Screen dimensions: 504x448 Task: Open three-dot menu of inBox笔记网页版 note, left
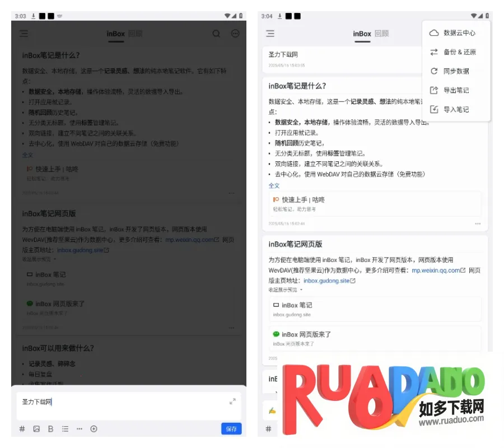pos(231,328)
